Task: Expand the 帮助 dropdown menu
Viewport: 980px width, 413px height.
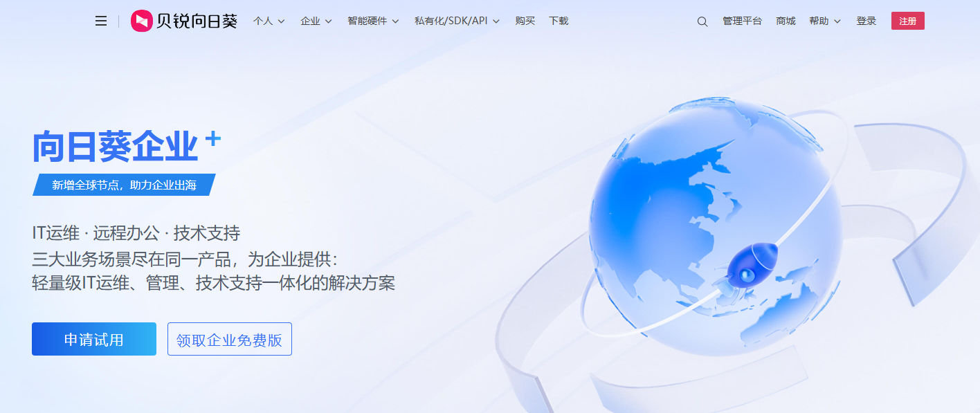Action: click(825, 21)
